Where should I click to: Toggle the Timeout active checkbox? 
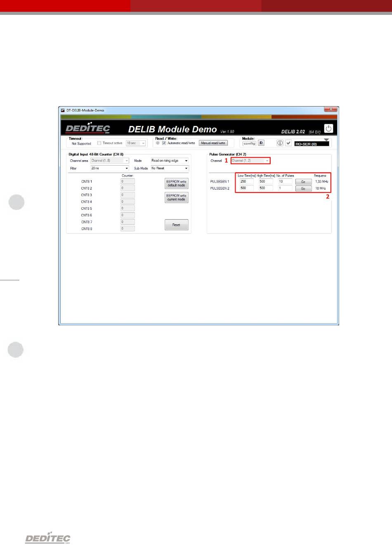(x=99, y=143)
